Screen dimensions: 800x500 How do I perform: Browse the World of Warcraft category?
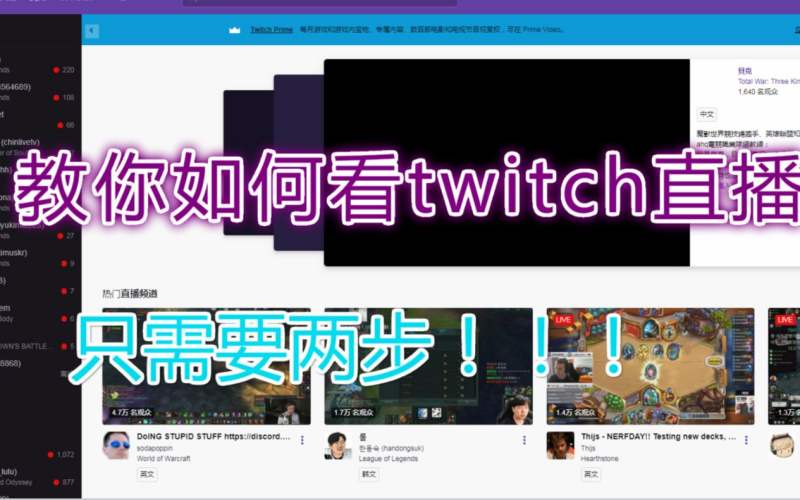[x=163, y=459]
